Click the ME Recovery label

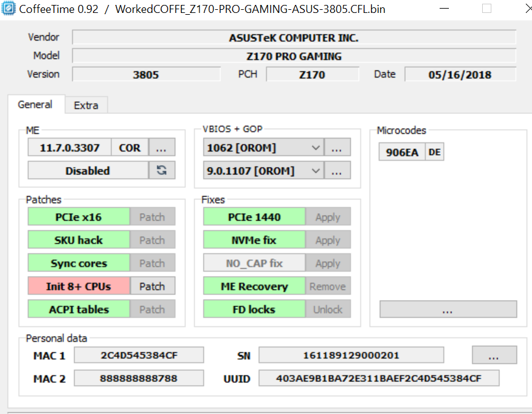pyautogui.click(x=254, y=286)
